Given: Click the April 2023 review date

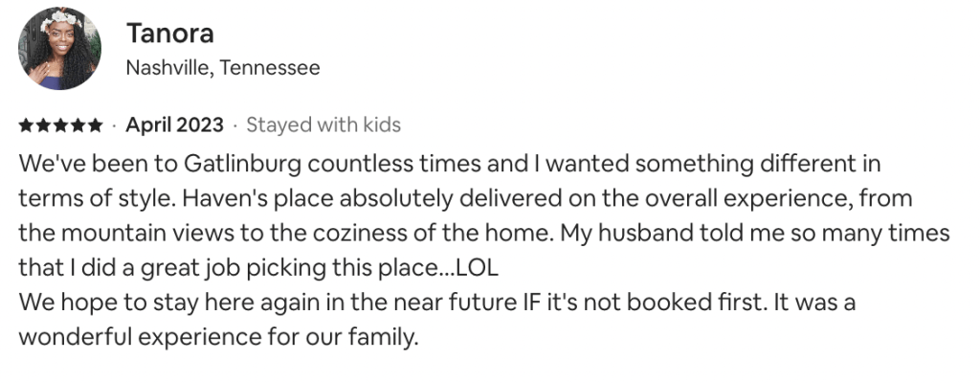Looking at the screenshot, I should click(x=174, y=125).
